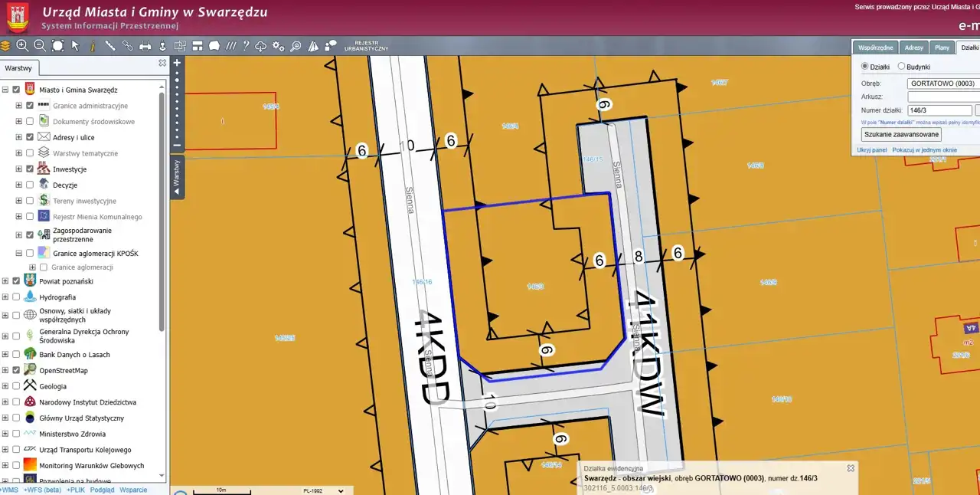Select the zoom out magnifier tool
This screenshot has height=495, width=980.
(x=40, y=46)
